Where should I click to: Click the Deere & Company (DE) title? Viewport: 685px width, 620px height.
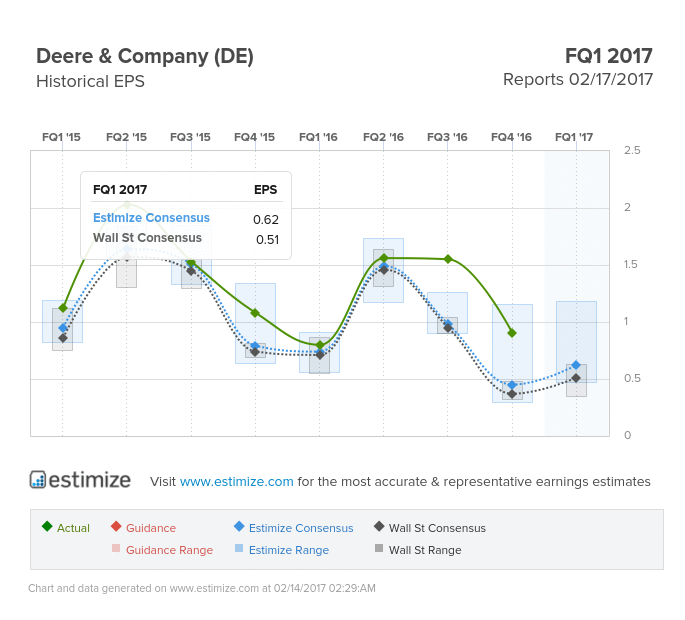145,57
